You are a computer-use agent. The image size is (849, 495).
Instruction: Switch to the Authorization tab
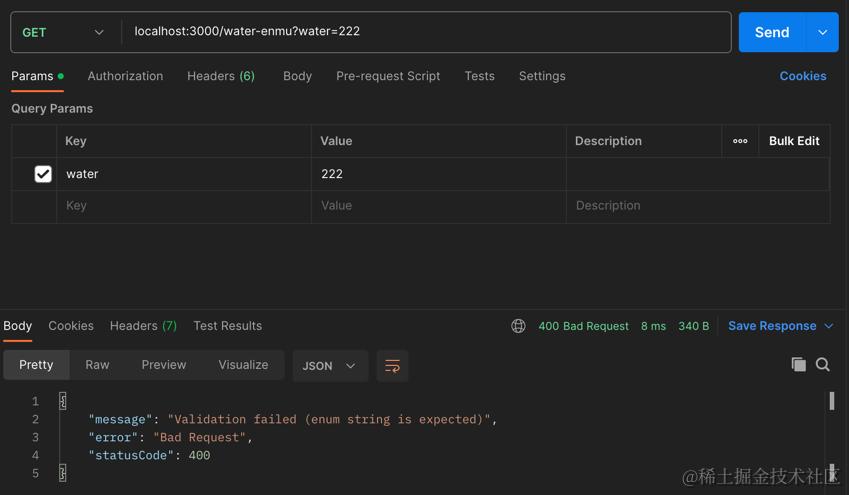pos(125,76)
